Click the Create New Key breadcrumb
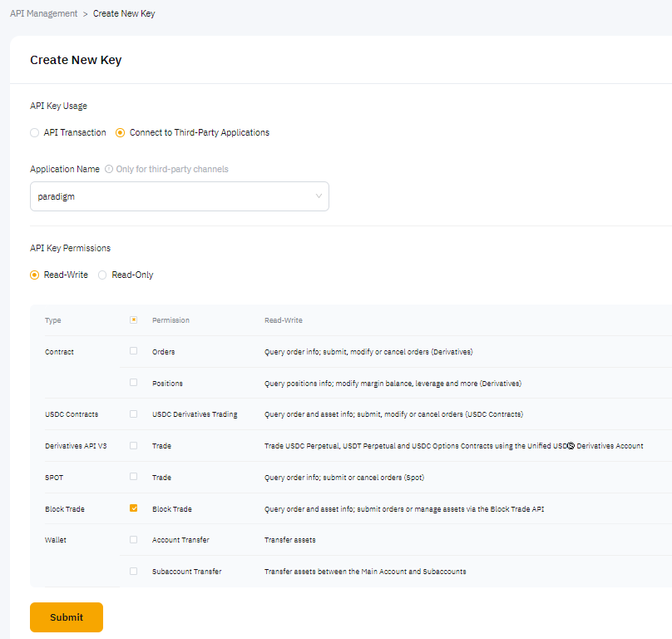Image resolution: width=672 pixels, height=639 pixels. point(124,13)
